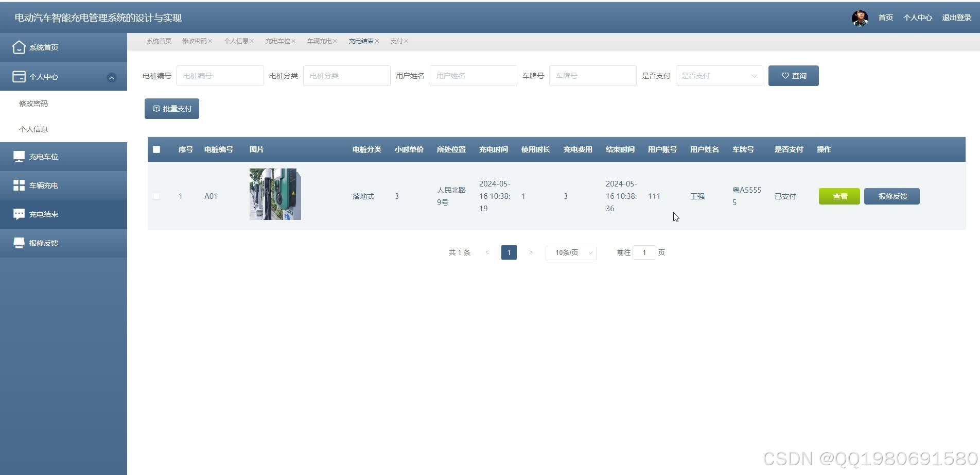Close the 修改密码 tab
This screenshot has width=980, height=475.
point(210,41)
